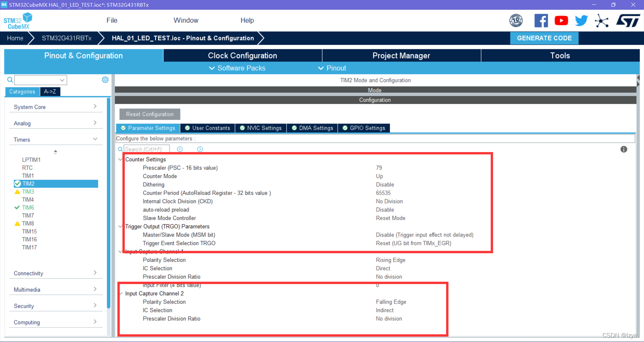Viewport: 644px width, 342px height.
Task: Select RTC in the timers list
Action: 27,168
